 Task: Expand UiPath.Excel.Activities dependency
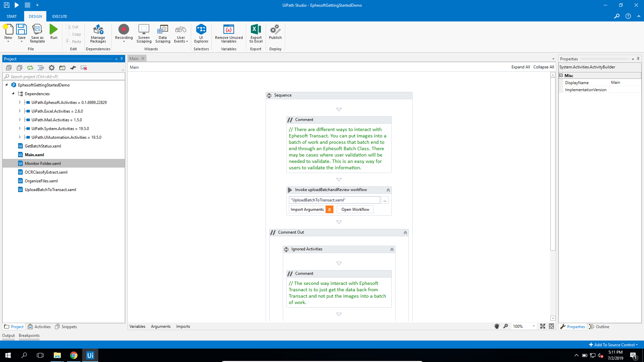click(x=20, y=111)
